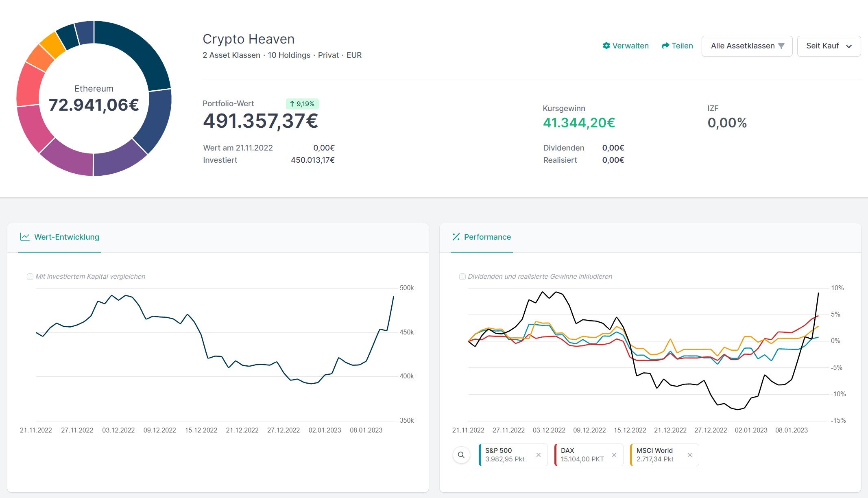Click the filter funnel icon
Viewport: 868px width, 498px height.
(781, 46)
